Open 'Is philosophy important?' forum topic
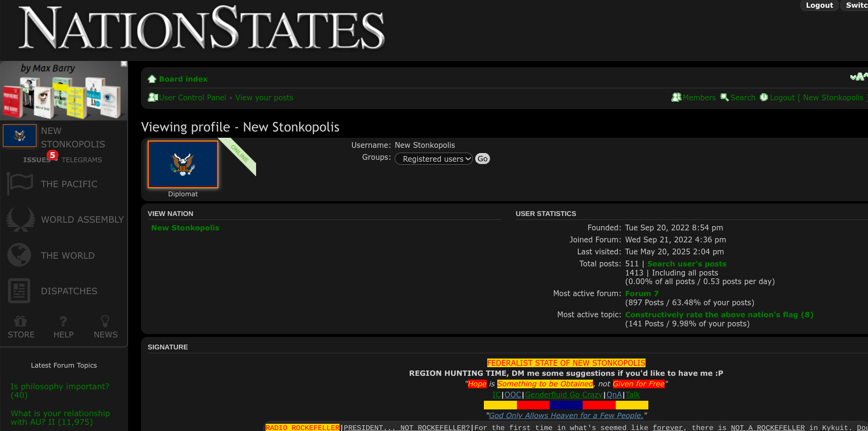Screen dimensions: 868x431 coord(60,391)
